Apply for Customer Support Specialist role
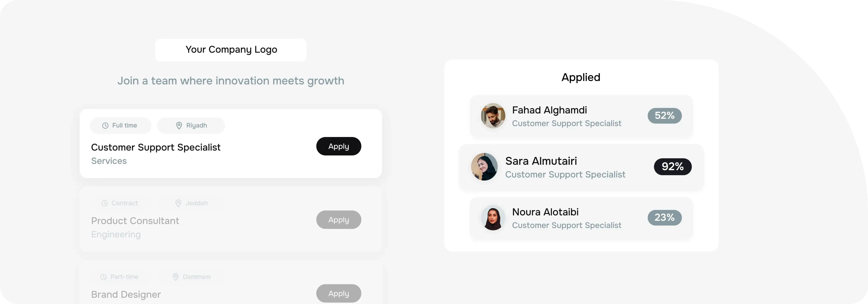The height and width of the screenshot is (304, 868). coord(338,146)
